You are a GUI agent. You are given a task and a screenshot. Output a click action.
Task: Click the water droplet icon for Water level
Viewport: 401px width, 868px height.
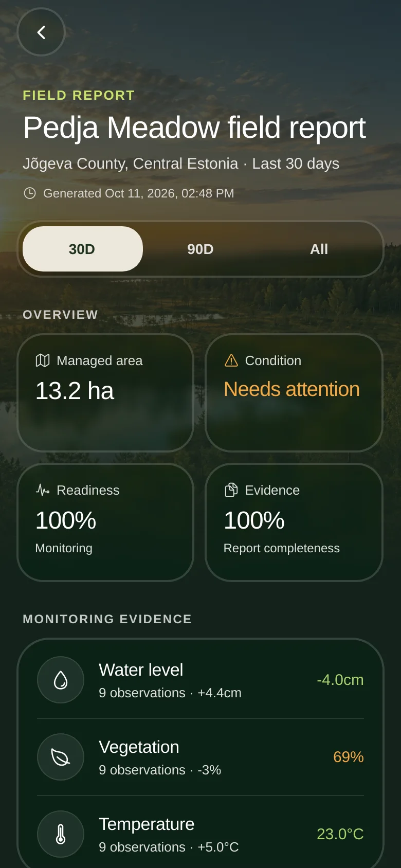(x=61, y=680)
